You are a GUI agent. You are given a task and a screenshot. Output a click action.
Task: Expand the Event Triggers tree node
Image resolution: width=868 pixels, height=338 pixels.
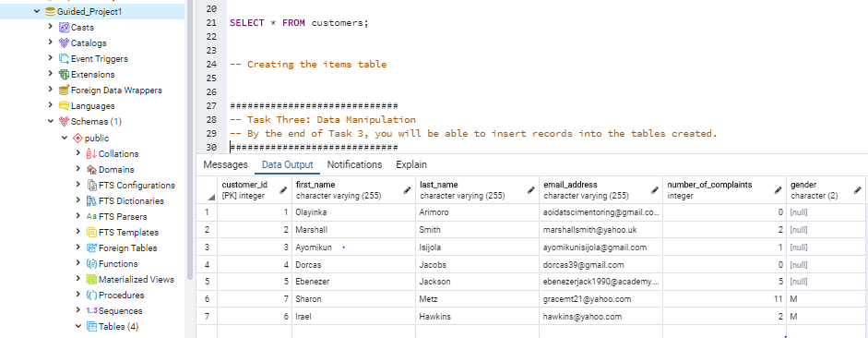[x=51, y=59]
